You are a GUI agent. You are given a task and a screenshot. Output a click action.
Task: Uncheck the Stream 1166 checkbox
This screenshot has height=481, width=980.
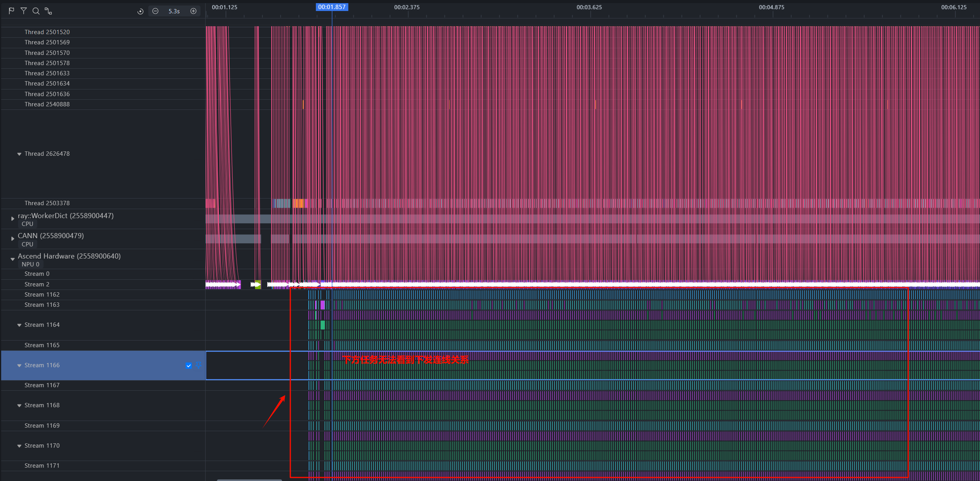click(189, 366)
